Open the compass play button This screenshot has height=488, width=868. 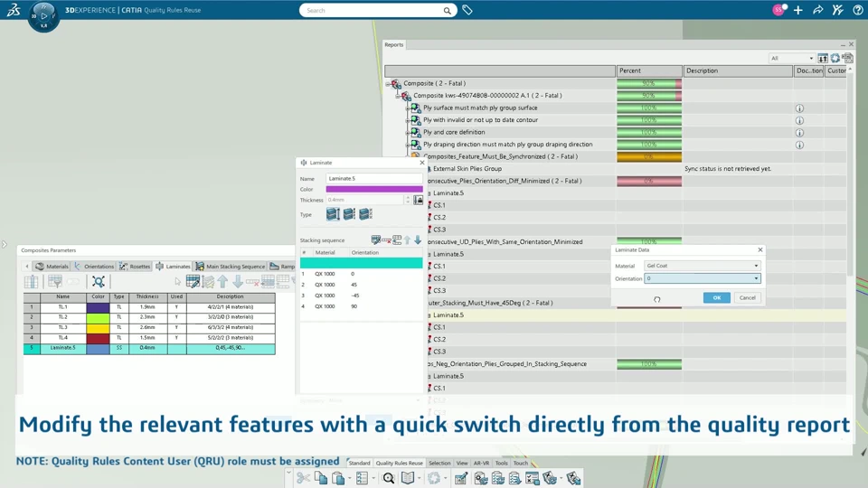click(43, 15)
